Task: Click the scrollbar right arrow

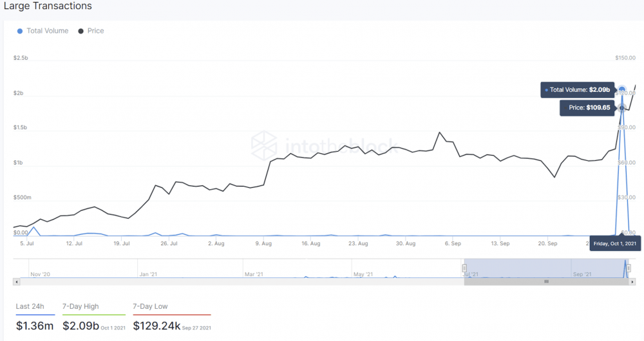Action: (x=633, y=281)
